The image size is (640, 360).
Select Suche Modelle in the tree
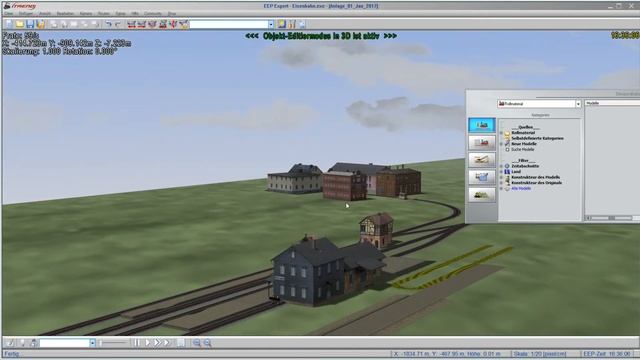click(x=523, y=149)
